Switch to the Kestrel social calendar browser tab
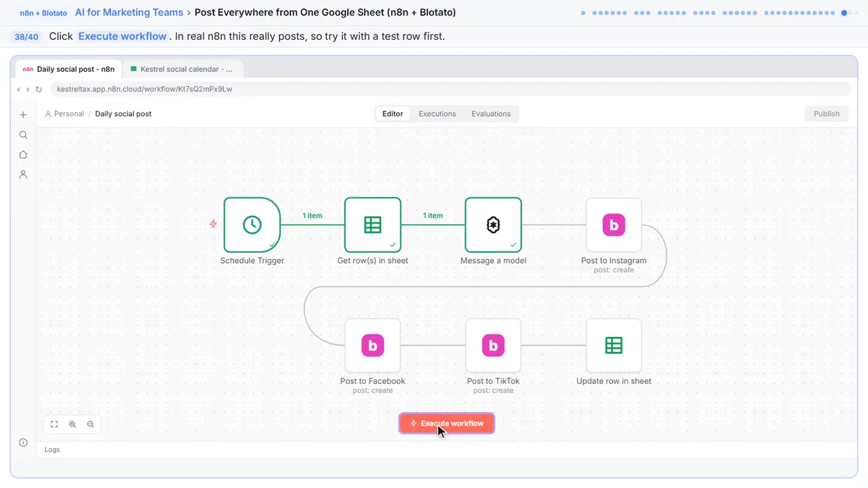This screenshot has height=488, width=868. (182, 69)
